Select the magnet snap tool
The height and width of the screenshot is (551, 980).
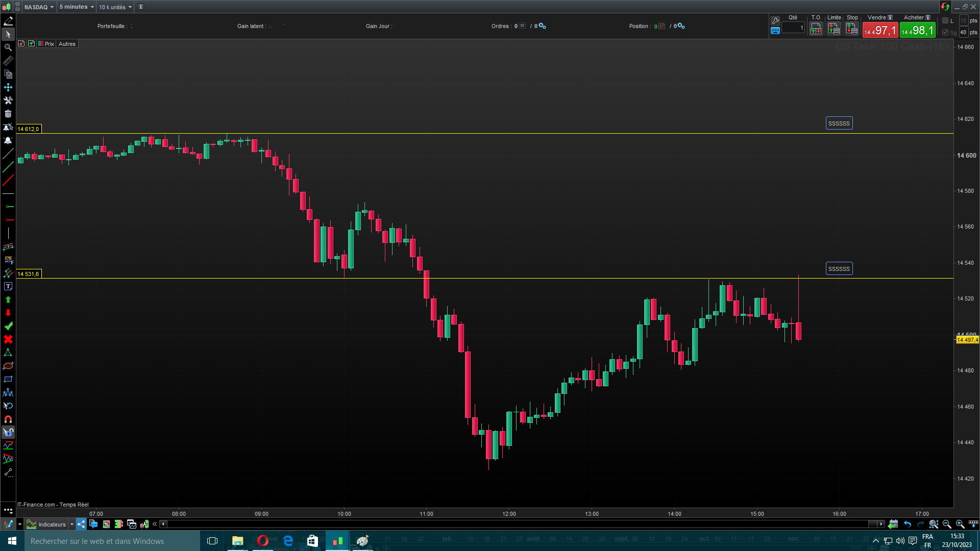pyautogui.click(x=8, y=419)
